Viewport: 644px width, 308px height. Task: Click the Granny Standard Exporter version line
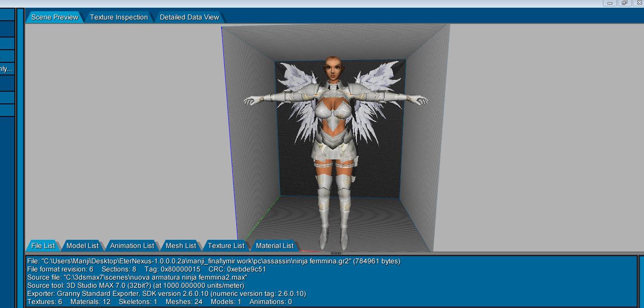pyautogui.click(x=167, y=294)
